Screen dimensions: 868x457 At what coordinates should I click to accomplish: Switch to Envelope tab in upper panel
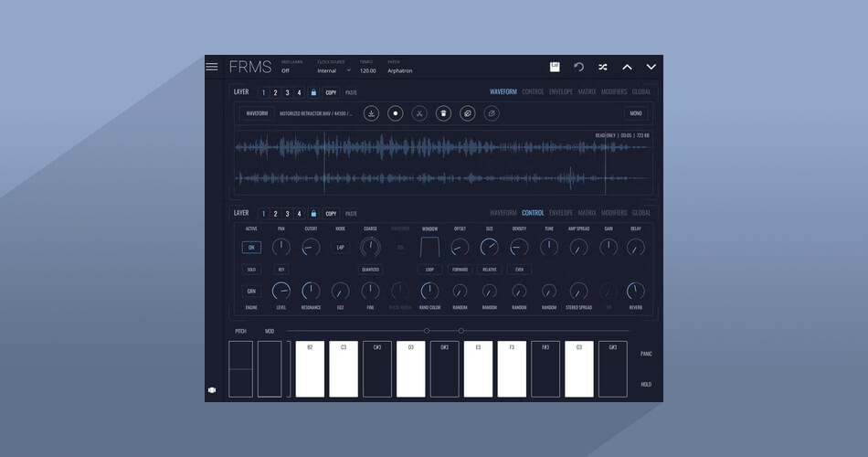561,92
